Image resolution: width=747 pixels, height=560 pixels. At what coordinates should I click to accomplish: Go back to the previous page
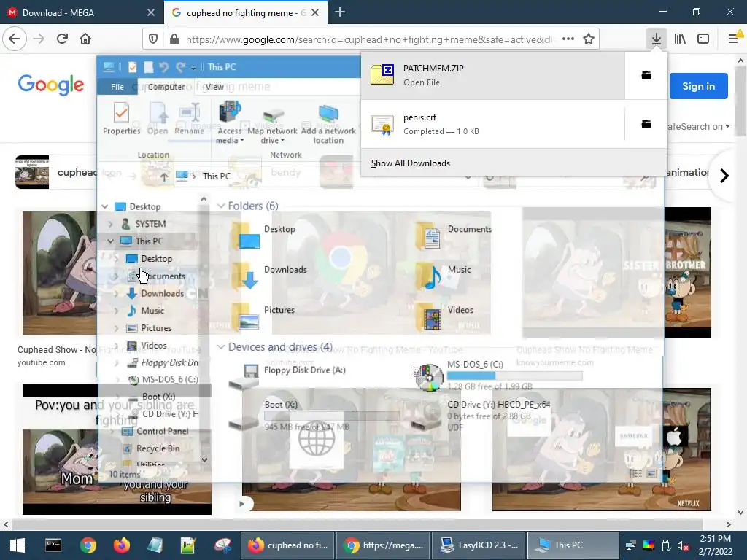pyautogui.click(x=15, y=39)
